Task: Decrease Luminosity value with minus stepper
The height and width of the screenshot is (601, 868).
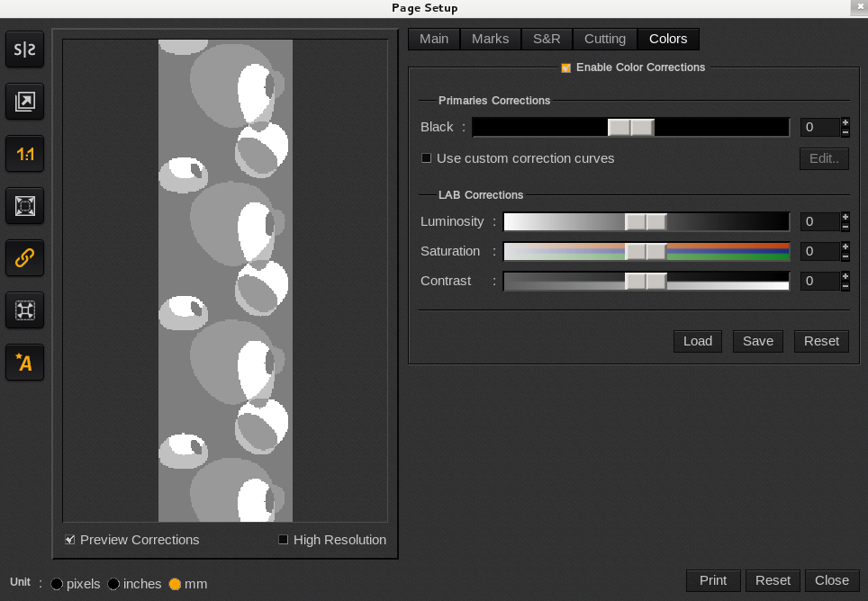Action: [x=845, y=227]
